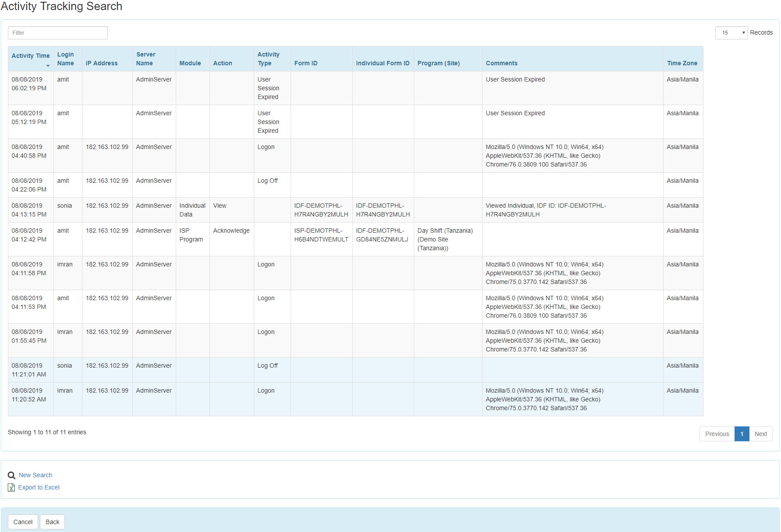The width and height of the screenshot is (781, 532).
Task: Click the sonia login name at 04:13:15 PM
Action: 64,206
